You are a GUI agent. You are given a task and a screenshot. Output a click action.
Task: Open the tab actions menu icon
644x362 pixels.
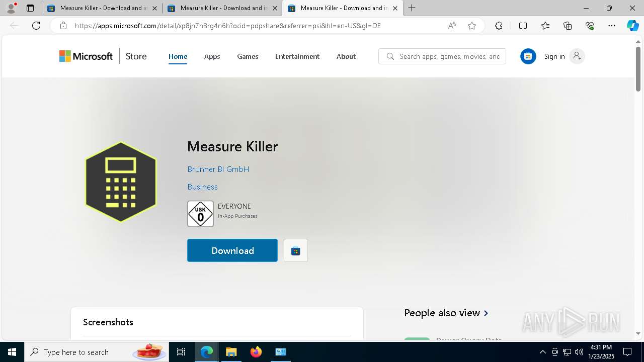click(x=30, y=8)
